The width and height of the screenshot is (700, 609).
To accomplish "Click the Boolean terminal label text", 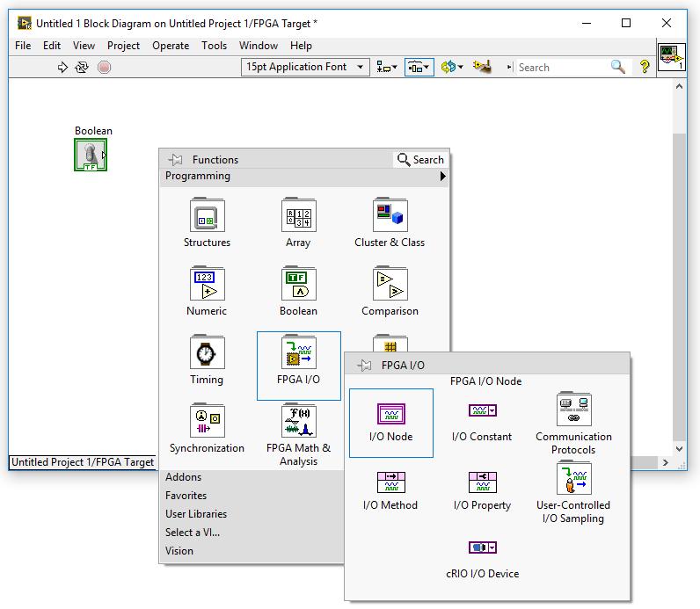I will coord(93,131).
